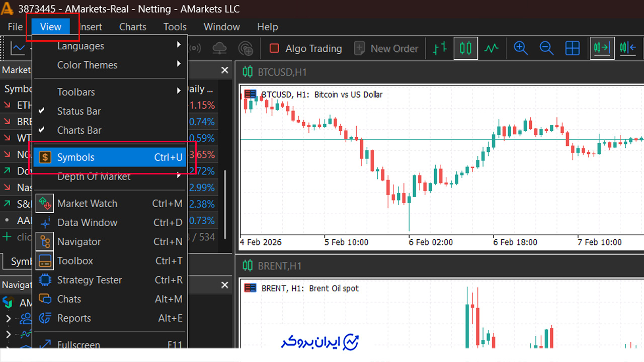Image resolution: width=644 pixels, height=362 pixels.
Task: Switch chart to candlesticks icon
Action: click(466, 48)
